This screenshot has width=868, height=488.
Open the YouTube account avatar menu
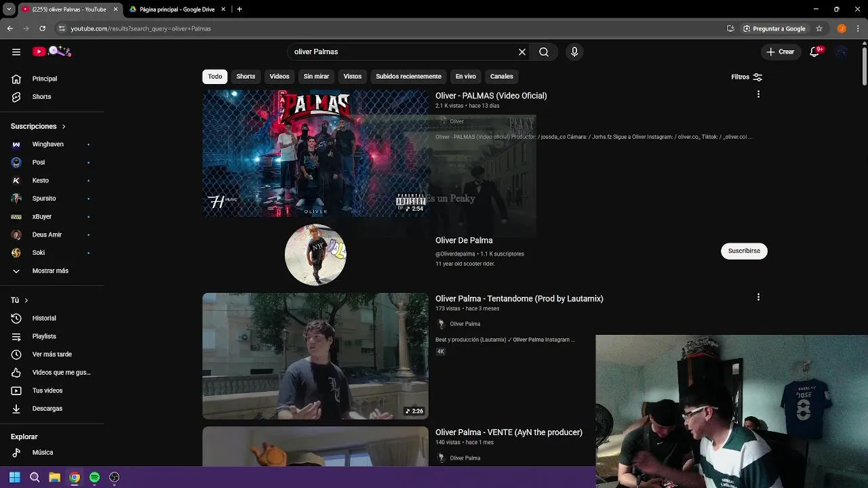pos(842,52)
